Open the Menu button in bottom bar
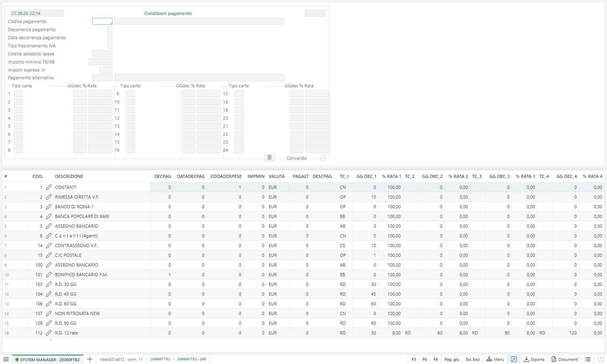 [495, 359]
